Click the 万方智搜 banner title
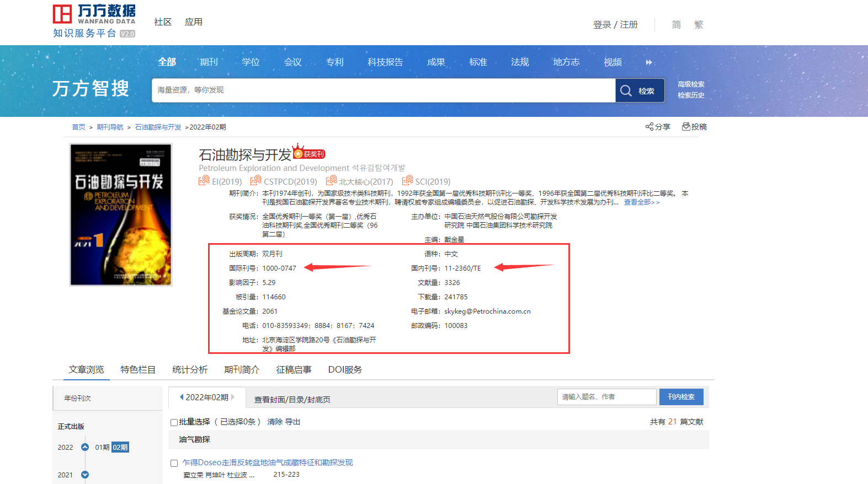The image size is (868, 484). coord(91,88)
